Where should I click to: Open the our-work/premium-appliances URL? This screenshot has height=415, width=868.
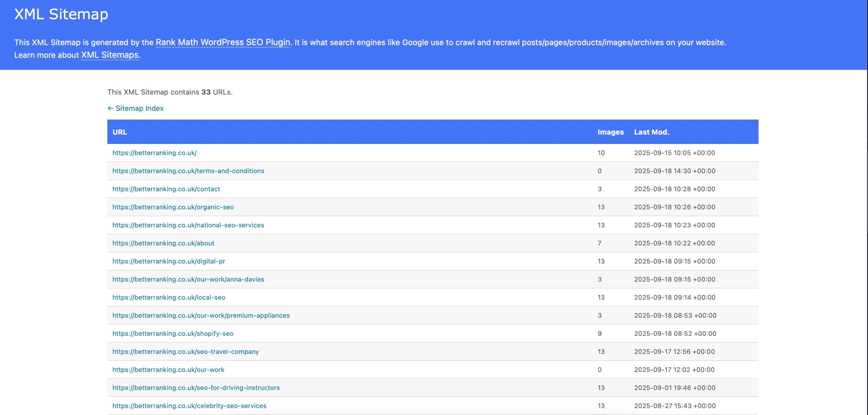tap(201, 315)
